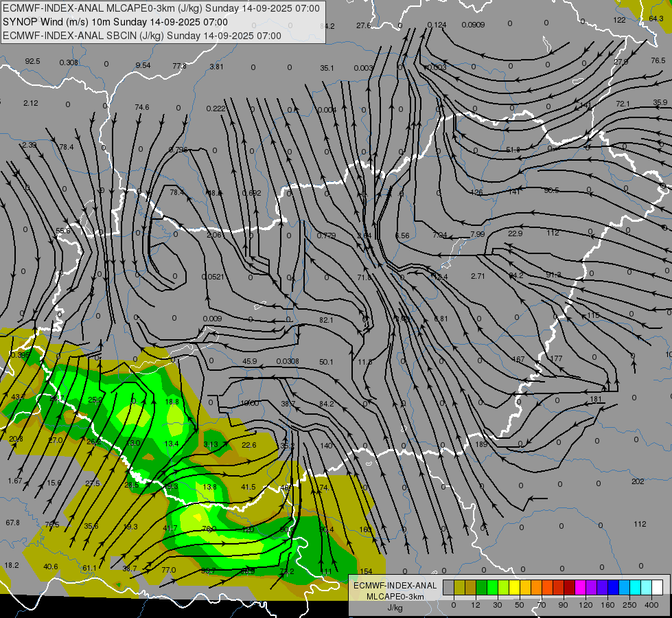Click the J/kg unit label in legend
The width and height of the screenshot is (672, 618).
tap(395, 608)
